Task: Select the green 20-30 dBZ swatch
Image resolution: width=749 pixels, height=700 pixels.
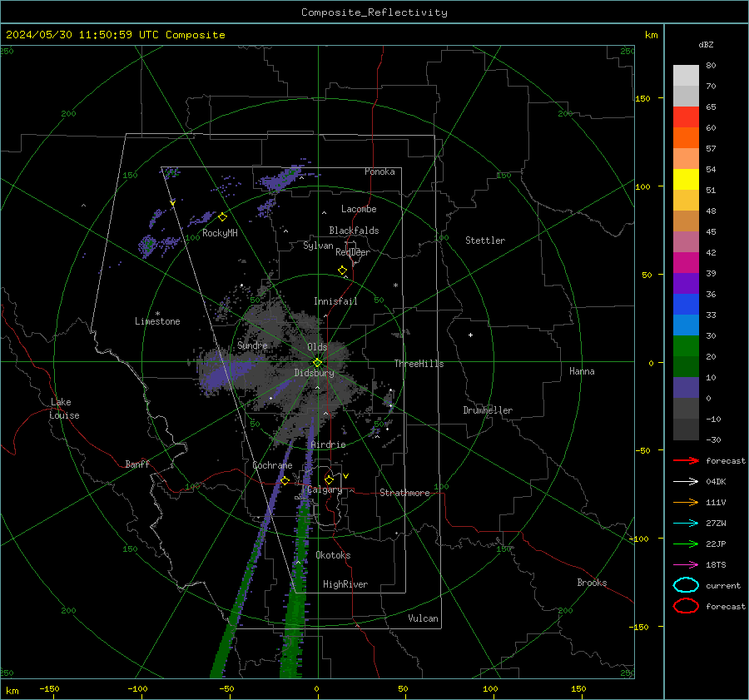Action: click(x=686, y=346)
